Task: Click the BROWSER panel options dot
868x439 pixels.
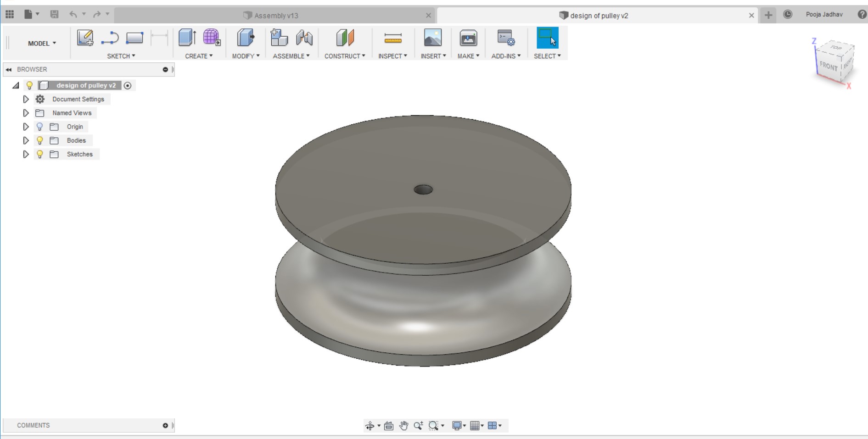Action: click(165, 69)
